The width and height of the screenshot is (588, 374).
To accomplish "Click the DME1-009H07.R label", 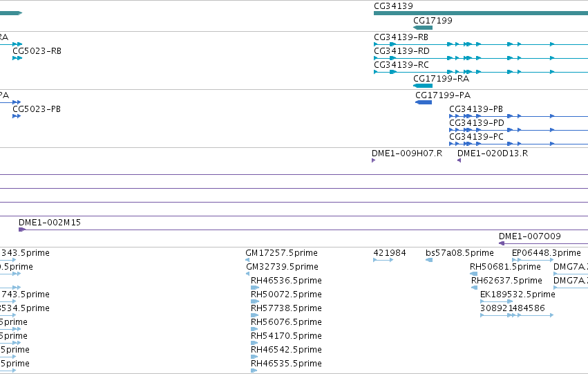I will click(x=407, y=153).
